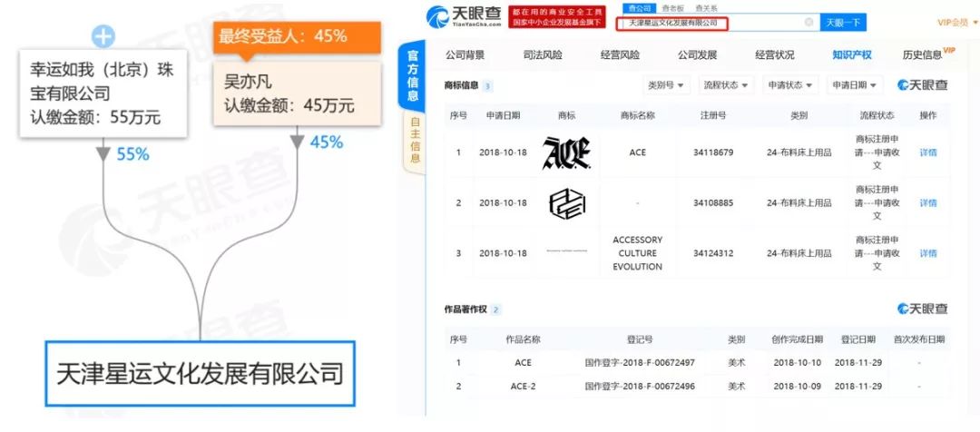Select the 官方信息 side tab
The image size is (980, 432).
tap(413, 75)
